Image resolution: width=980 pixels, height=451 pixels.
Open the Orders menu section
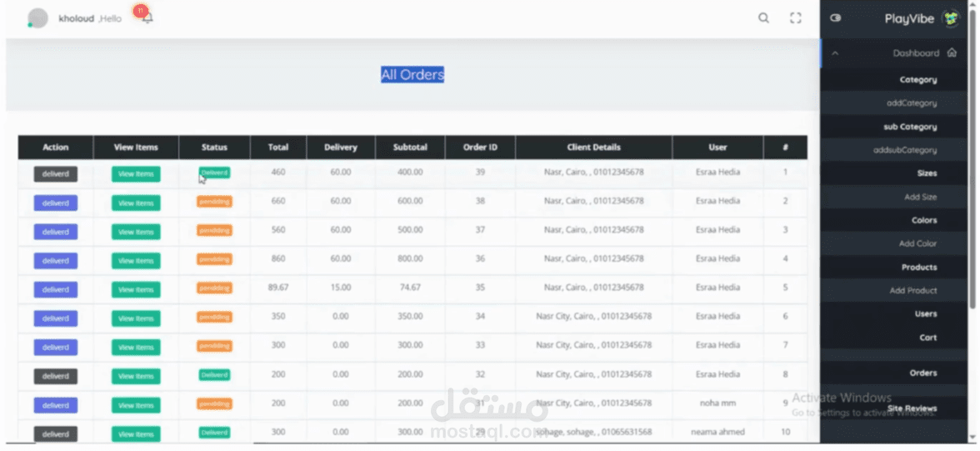click(x=923, y=373)
